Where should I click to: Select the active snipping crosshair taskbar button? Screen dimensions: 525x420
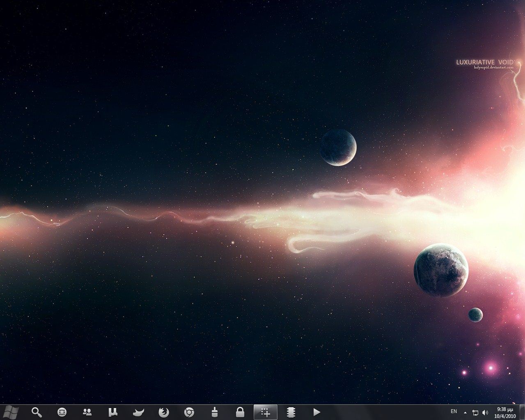[x=266, y=412]
